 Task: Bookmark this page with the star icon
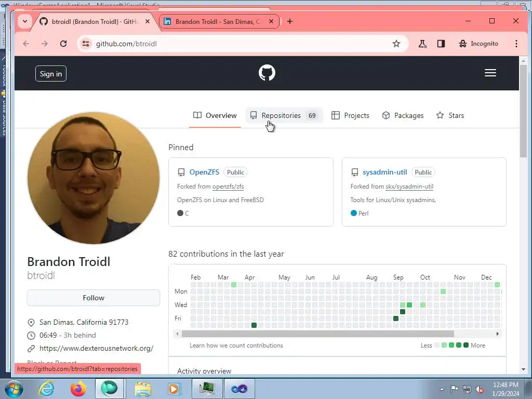[396, 44]
